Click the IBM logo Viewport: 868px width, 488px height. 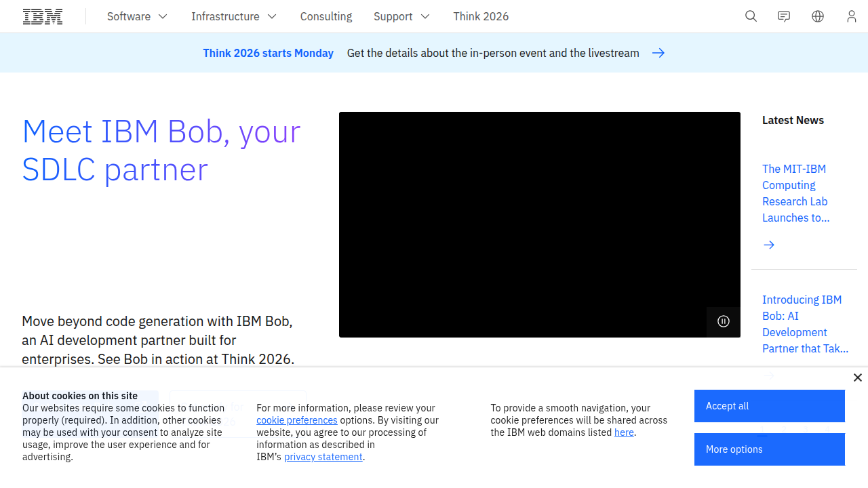click(x=43, y=16)
